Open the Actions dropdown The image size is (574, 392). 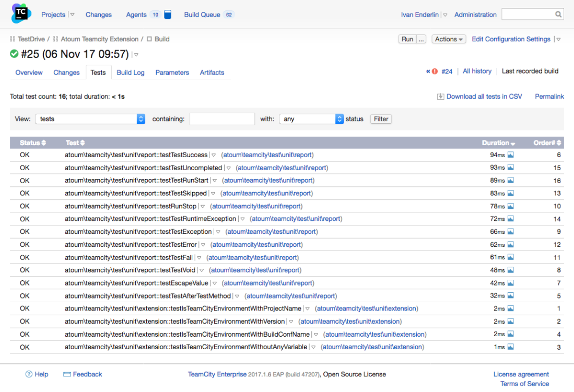[x=449, y=39]
